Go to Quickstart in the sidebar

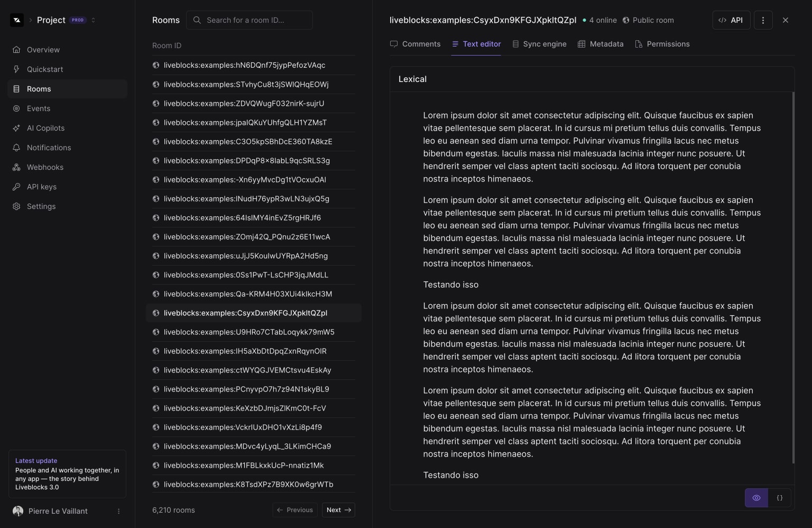click(44, 69)
